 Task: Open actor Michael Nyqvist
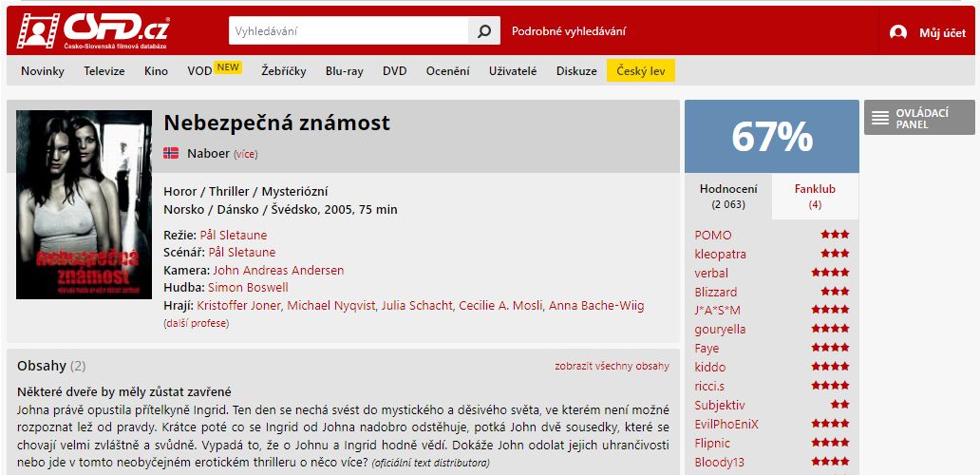coord(331,306)
